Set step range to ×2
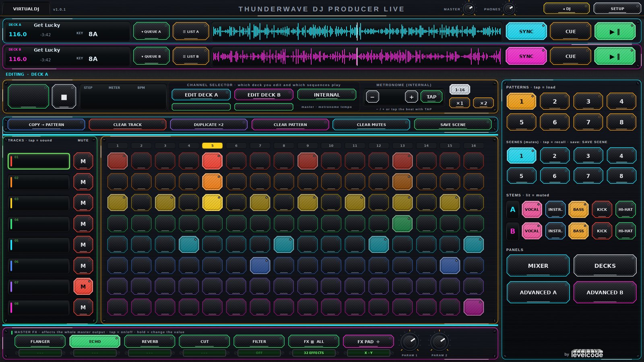The image size is (644, 362). click(483, 103)
